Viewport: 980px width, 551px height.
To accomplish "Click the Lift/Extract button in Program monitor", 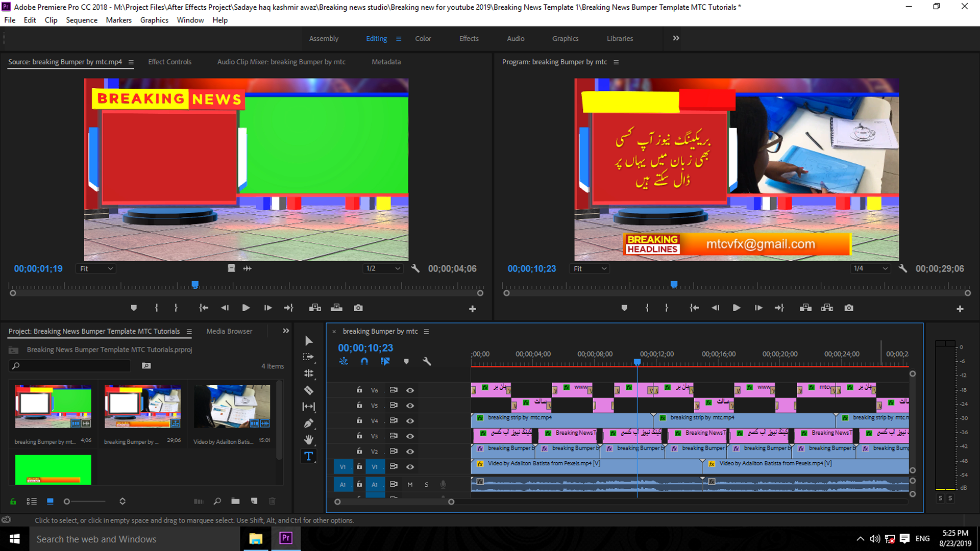I will 805,308.
